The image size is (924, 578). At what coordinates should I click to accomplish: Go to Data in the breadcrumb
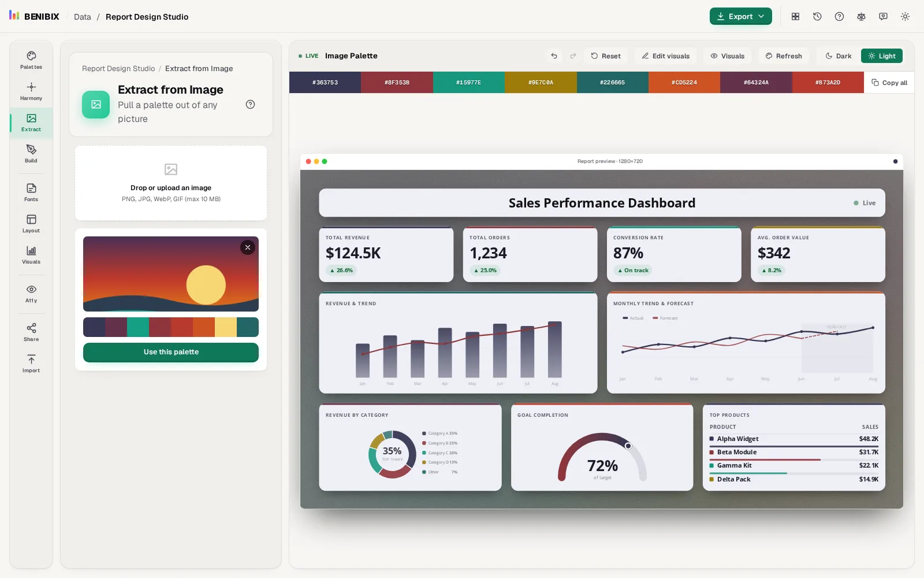coord(83,17)
